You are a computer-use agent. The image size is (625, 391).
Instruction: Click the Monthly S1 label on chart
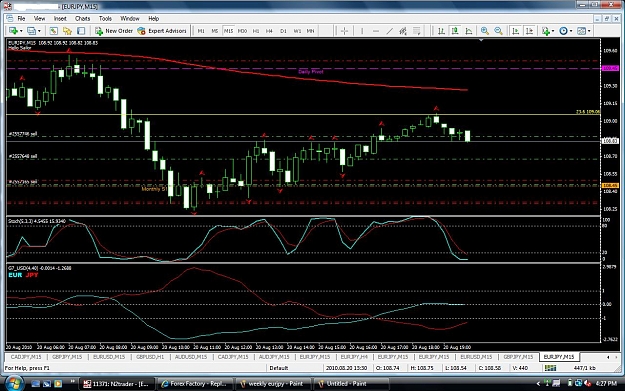click(x=154, y=189)
